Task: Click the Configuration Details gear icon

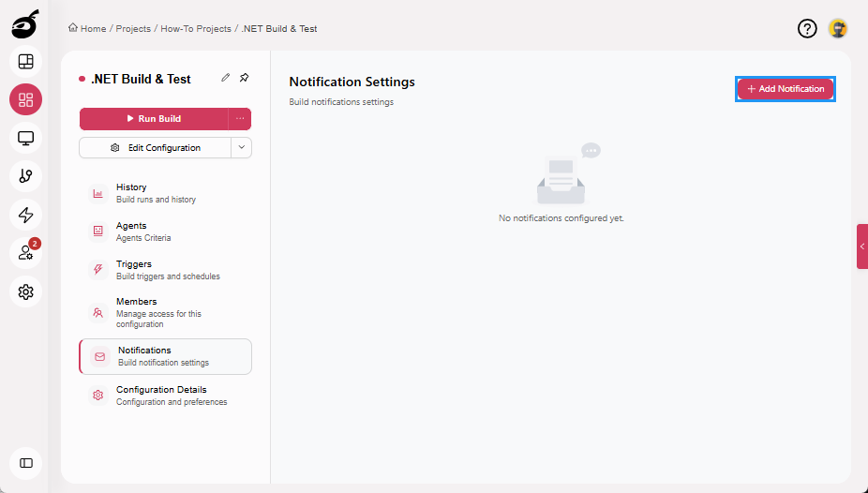Action: [x=98, y=396]
